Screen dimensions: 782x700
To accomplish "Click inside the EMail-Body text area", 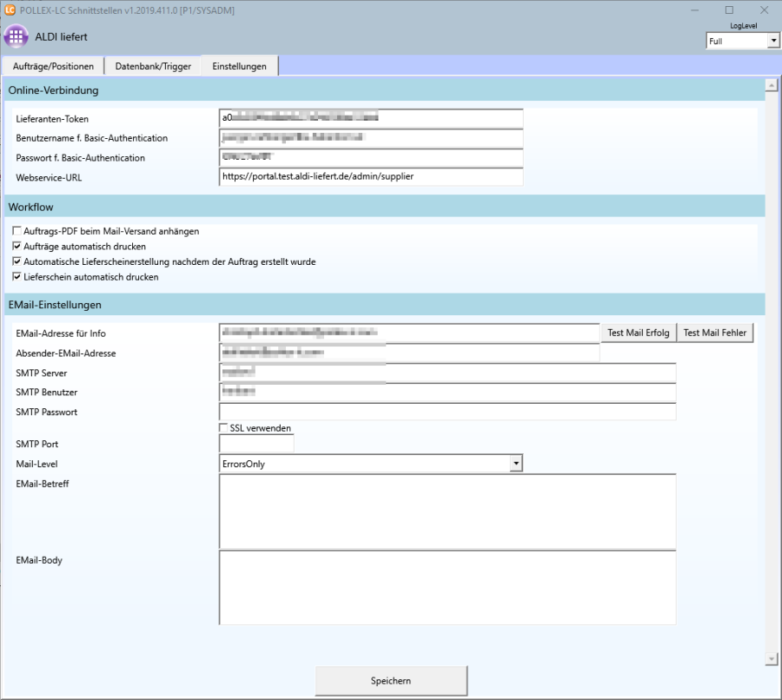I will (447, 587).
